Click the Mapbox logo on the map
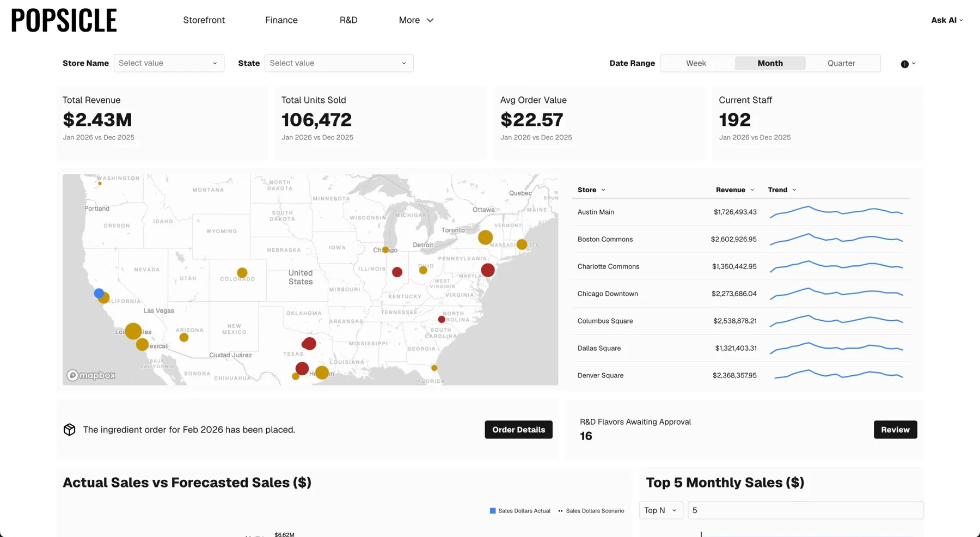The width and height of the screenshot is (980, 537). click(91, 375)
